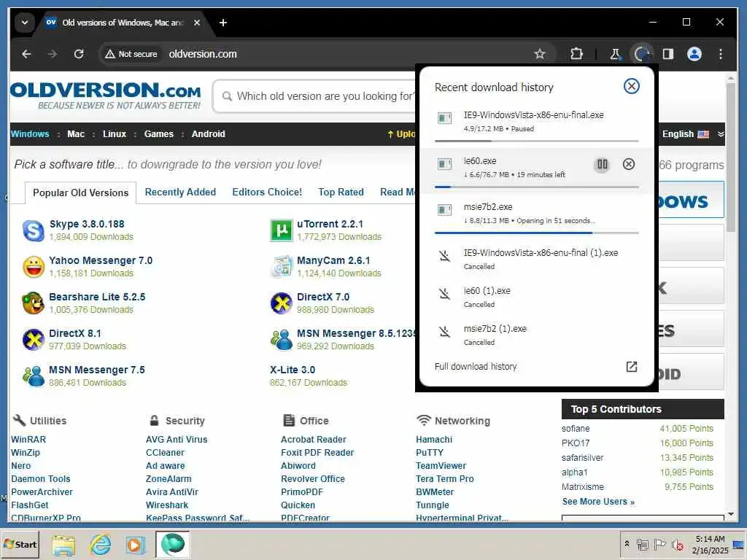The image size is (747, 560).
Task: Click Full download history text
Action: 476,366
